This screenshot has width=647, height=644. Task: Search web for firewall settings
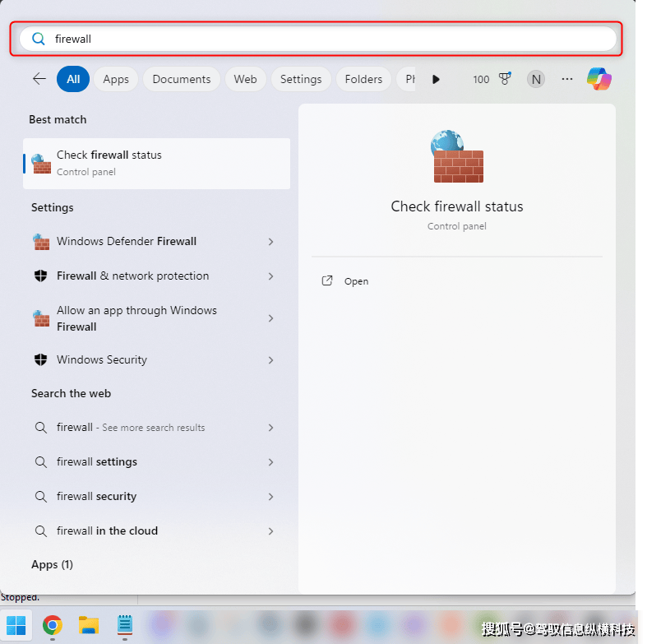[x=155, y=461]
